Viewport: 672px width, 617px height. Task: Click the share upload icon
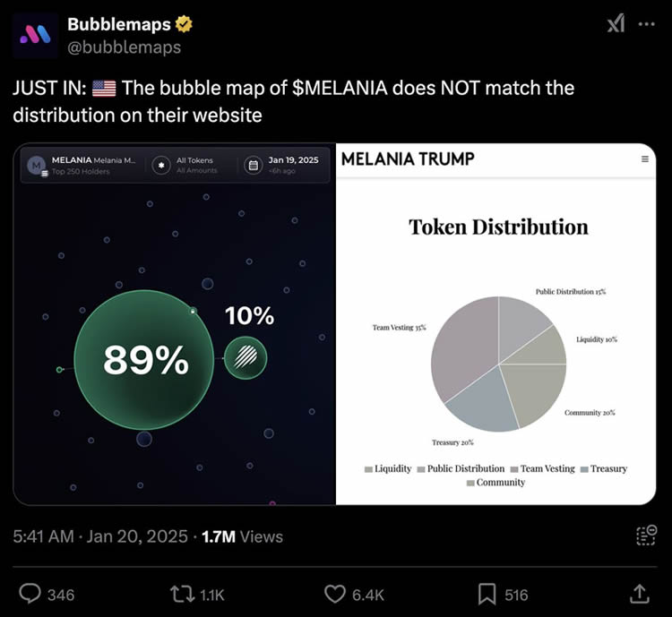(640, 593)
